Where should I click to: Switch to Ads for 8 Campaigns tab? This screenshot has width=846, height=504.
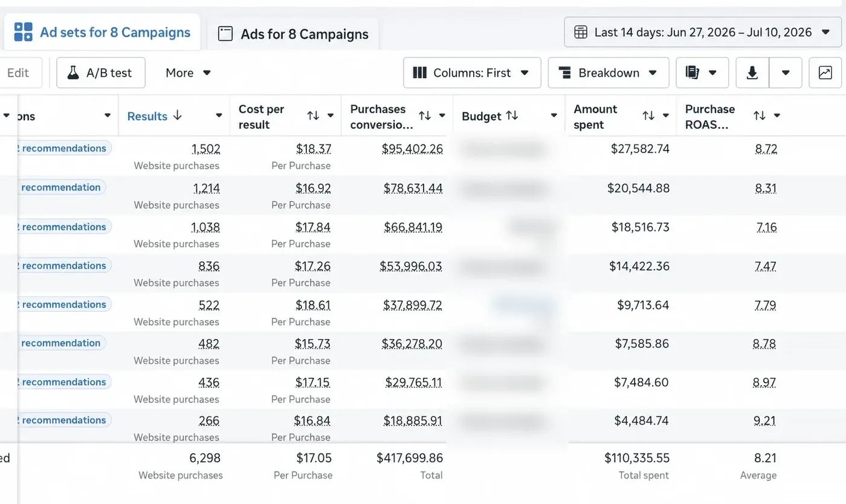click(293, 34)
